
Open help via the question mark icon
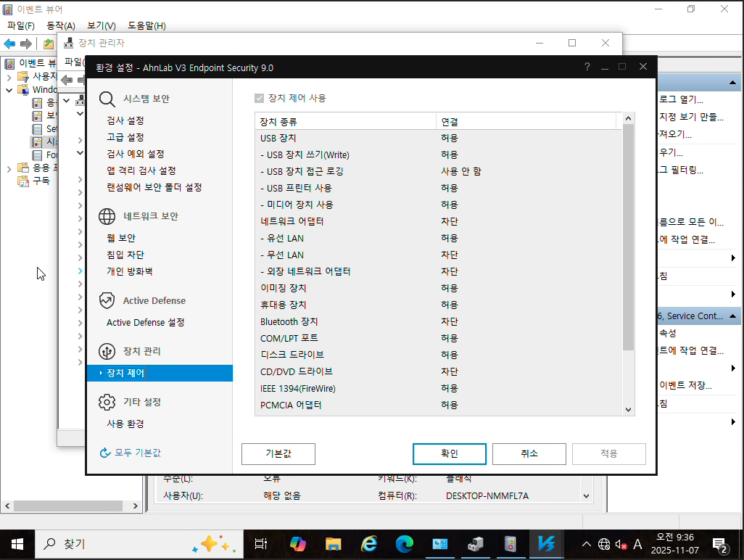point(587,67)
